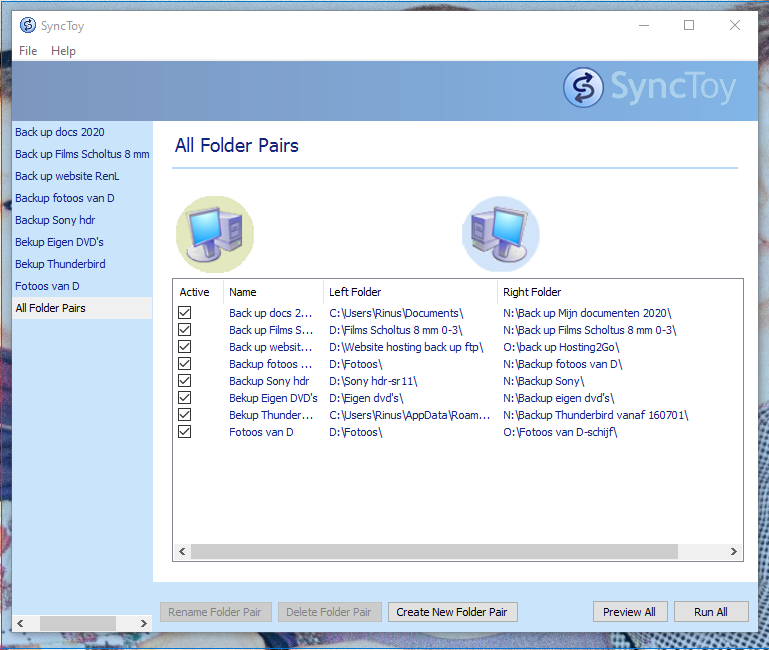Select Backup Sony hdr in sidebar
Viewport: 769px width, 650px height.
55,220
